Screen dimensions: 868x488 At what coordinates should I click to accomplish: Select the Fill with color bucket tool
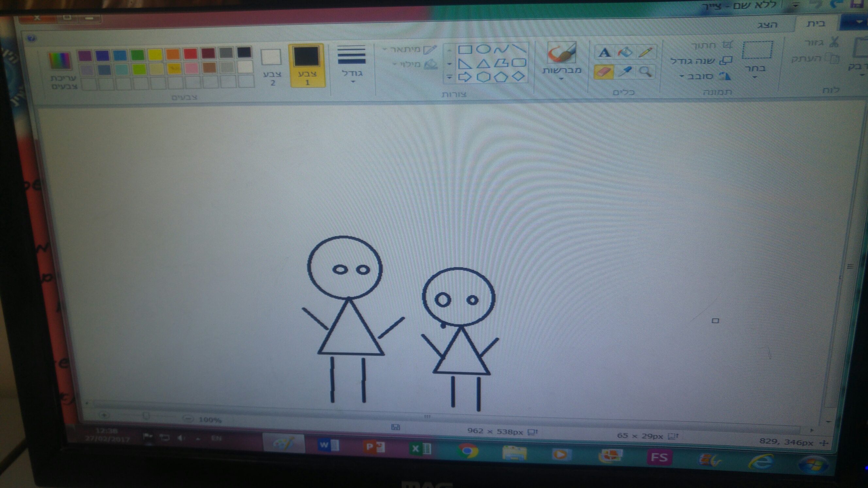coord(626,53)
